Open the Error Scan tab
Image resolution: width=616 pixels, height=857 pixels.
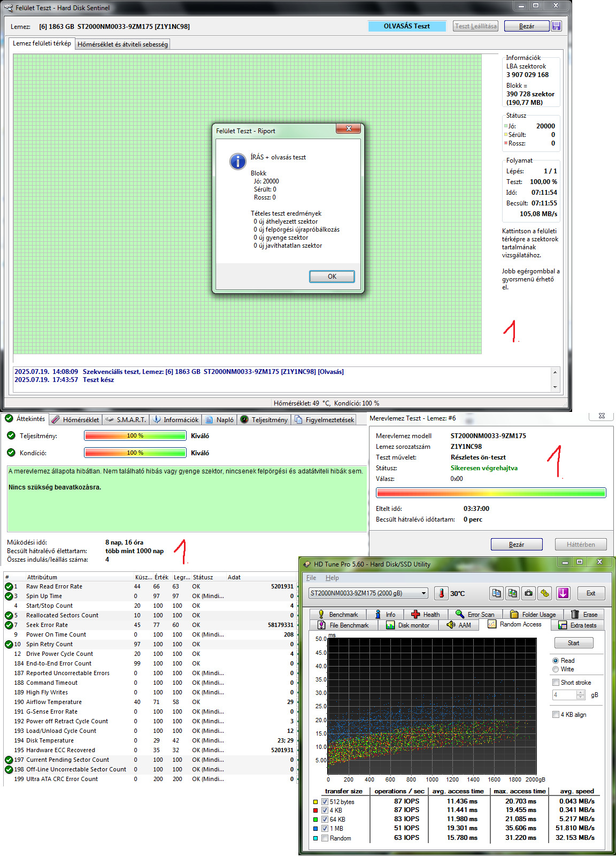[475, 615]
